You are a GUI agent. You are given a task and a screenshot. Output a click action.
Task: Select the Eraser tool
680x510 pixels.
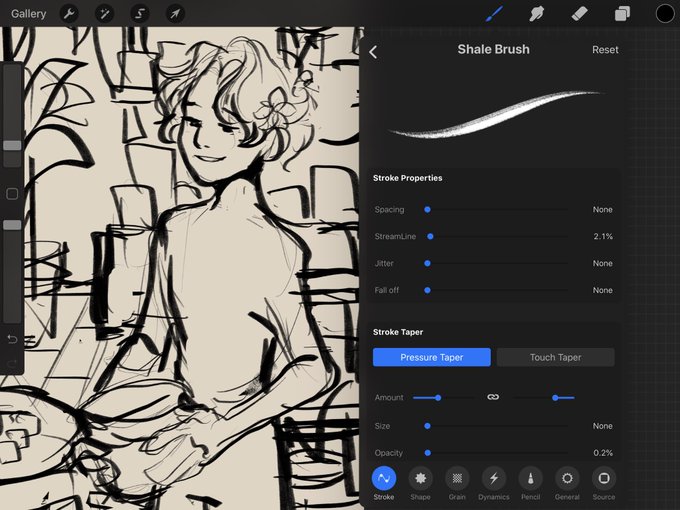579,14
